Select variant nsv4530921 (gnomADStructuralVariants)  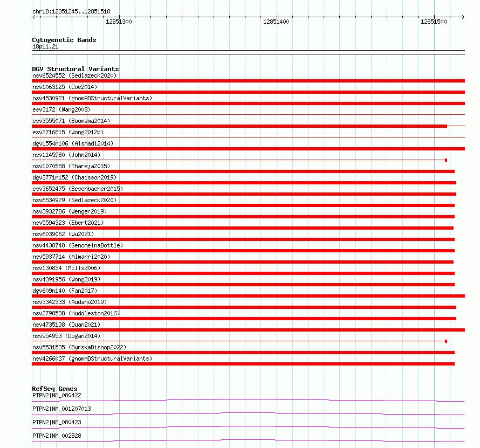(x=92, y=98)
